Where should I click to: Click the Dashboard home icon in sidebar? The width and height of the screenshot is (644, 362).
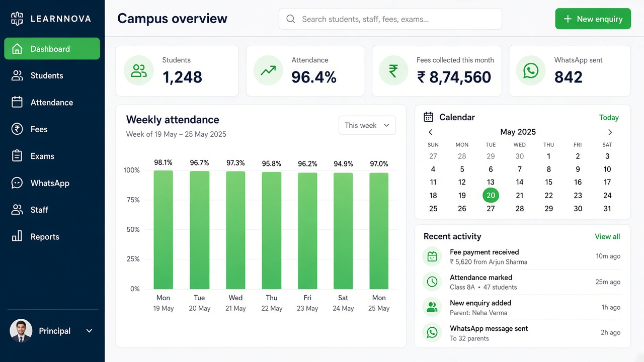17,49
